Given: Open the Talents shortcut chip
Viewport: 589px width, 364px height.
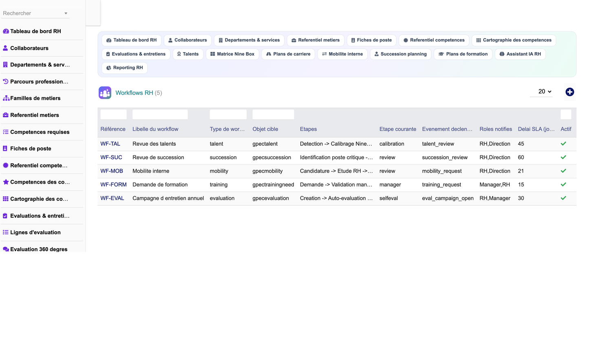Looking at the screenshot, I should point(188,54).
